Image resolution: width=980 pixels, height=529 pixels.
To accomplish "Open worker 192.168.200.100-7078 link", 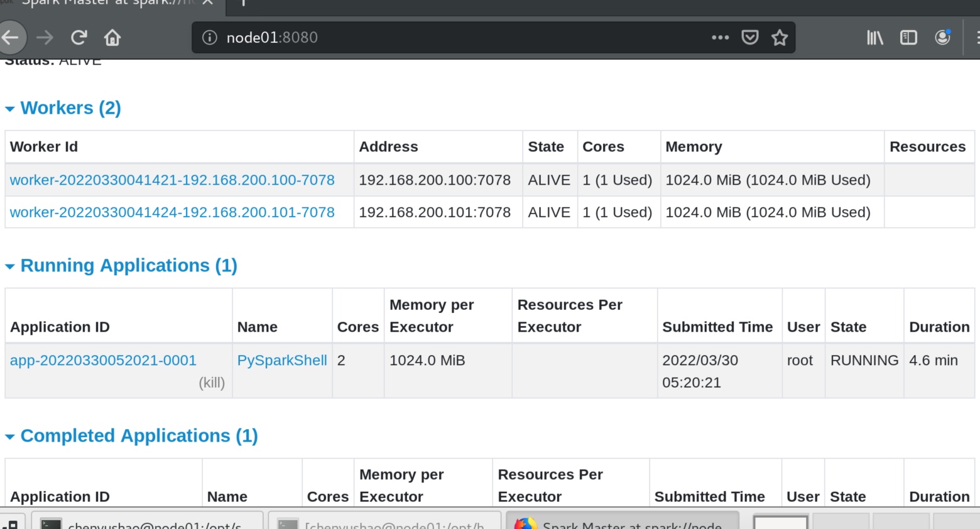I will point(172,180).
